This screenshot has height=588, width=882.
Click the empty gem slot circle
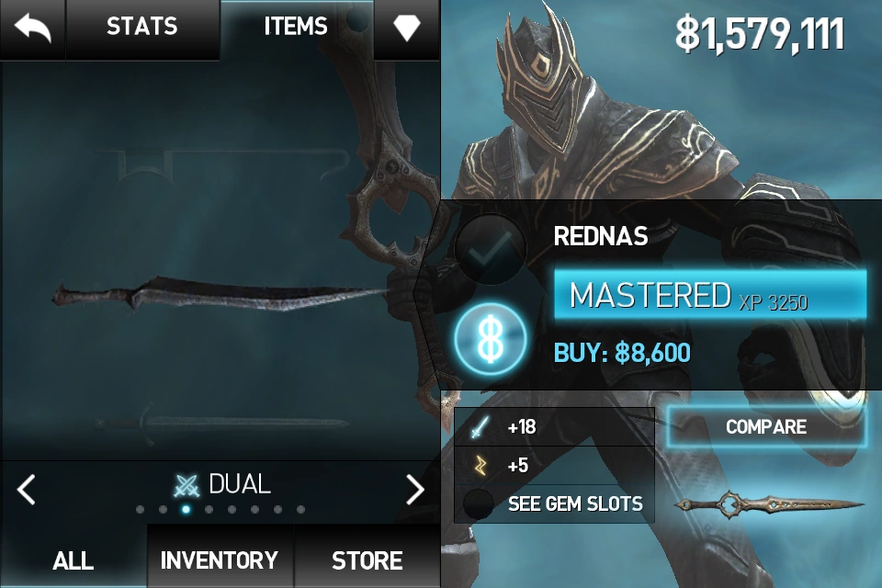[x=478, y=503]
